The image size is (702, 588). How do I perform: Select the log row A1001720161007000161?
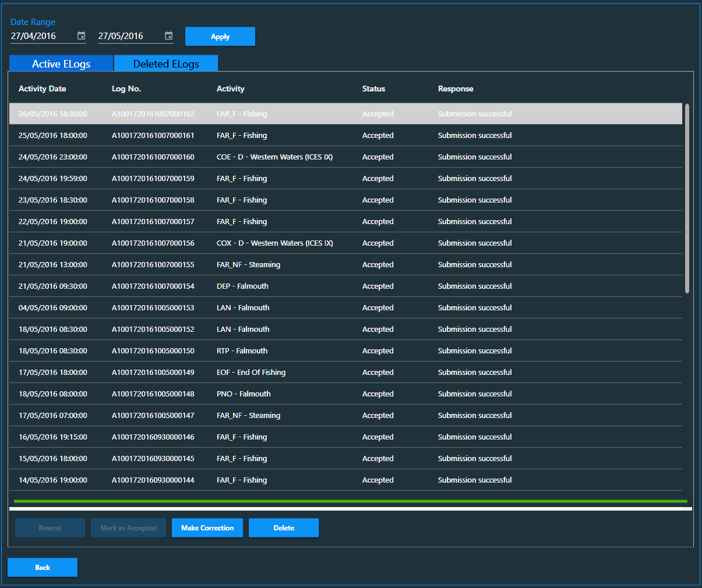coord(345,136)
